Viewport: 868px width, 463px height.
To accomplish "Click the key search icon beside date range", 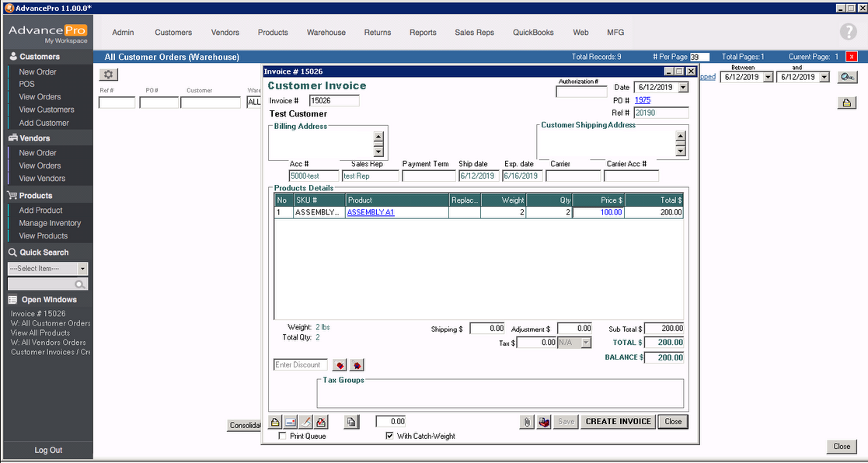I will pyautogui.click(x=847, y=77).
